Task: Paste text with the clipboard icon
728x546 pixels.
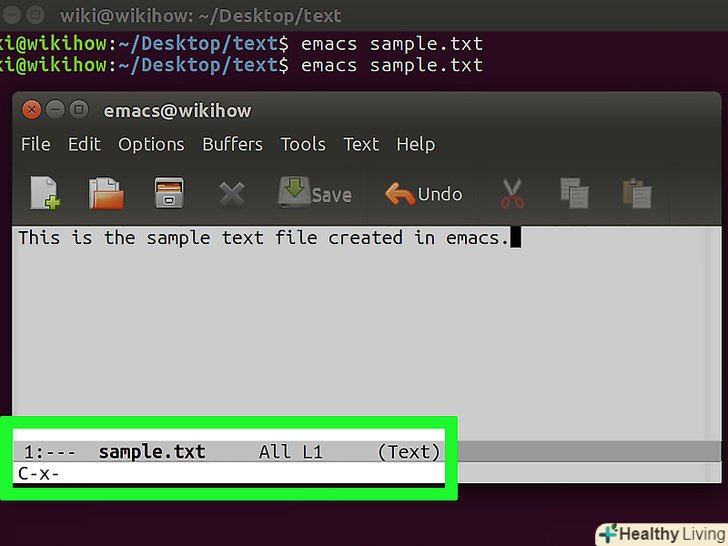Action: click(x=637, y=193)
